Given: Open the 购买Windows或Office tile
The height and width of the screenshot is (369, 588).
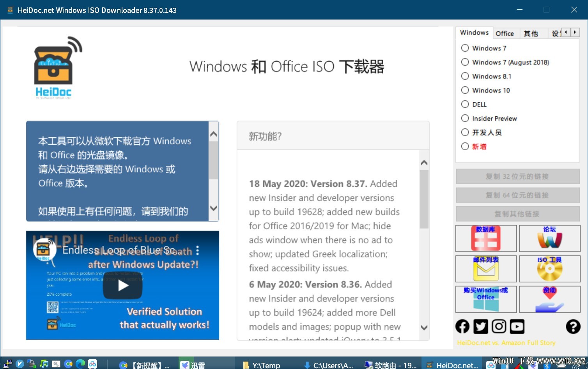Looking at the screenshot, I should click(486, 299).
